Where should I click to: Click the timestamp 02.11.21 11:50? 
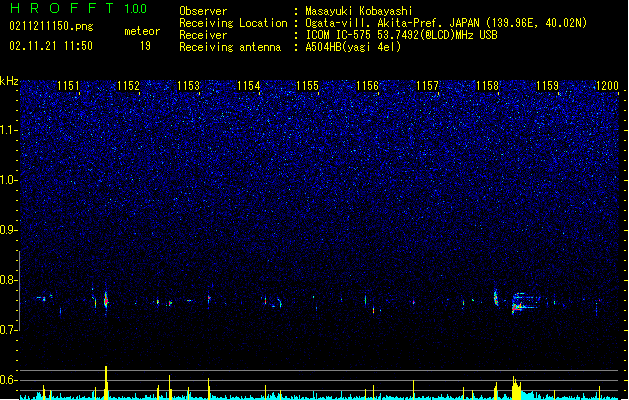point(51,46)
